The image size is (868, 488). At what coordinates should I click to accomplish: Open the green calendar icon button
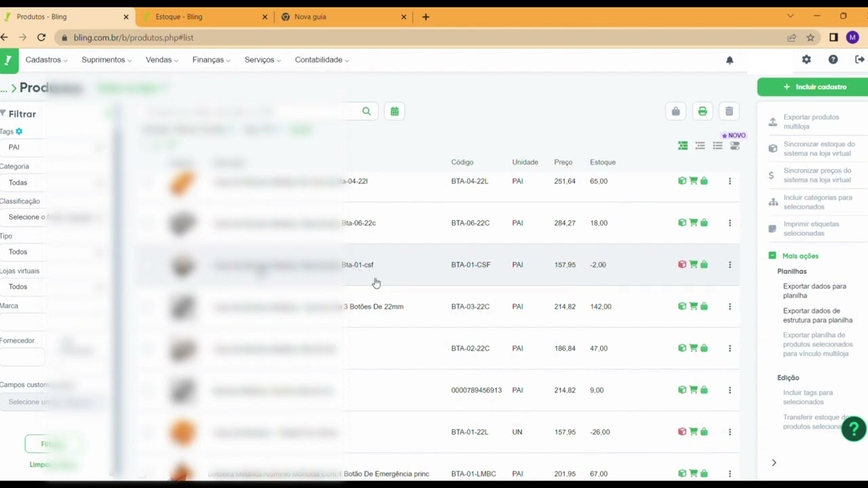tap(394, 111)
